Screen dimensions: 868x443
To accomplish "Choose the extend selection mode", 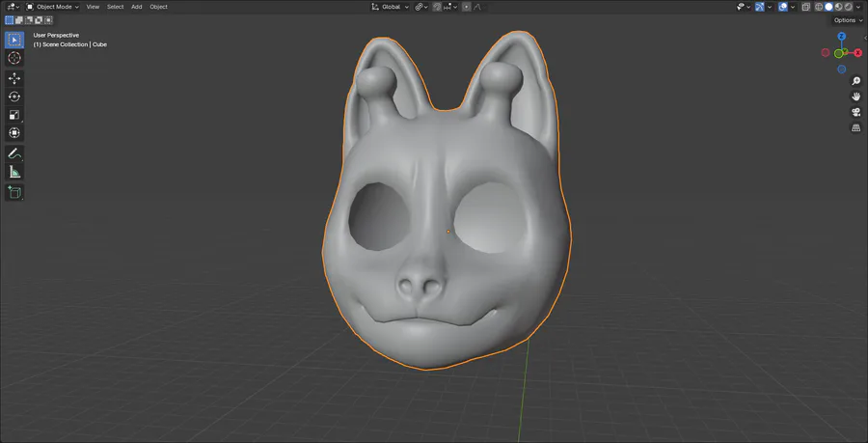I will coord(19,20).
